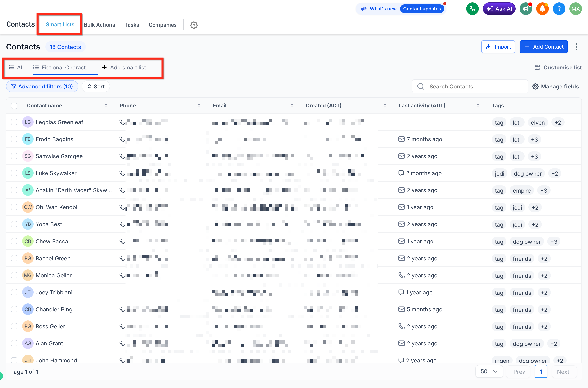Click the Import button
This screenshot has height=388, width=588.
click(498, 47)
